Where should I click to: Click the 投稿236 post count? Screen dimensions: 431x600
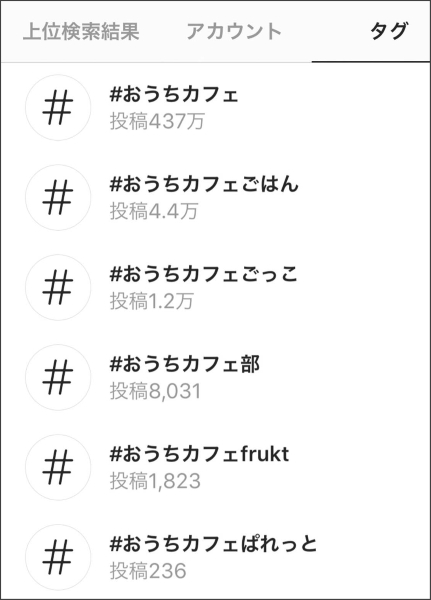[148, 571]
